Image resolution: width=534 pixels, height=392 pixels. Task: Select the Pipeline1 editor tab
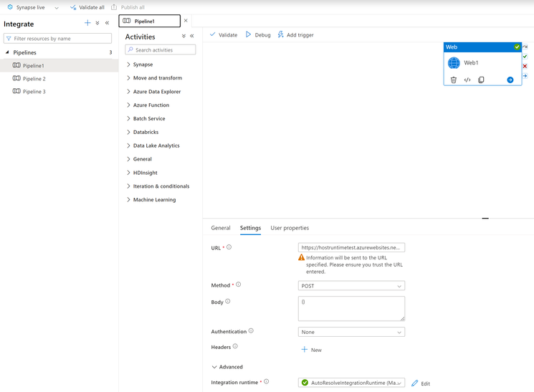[149, 21]
